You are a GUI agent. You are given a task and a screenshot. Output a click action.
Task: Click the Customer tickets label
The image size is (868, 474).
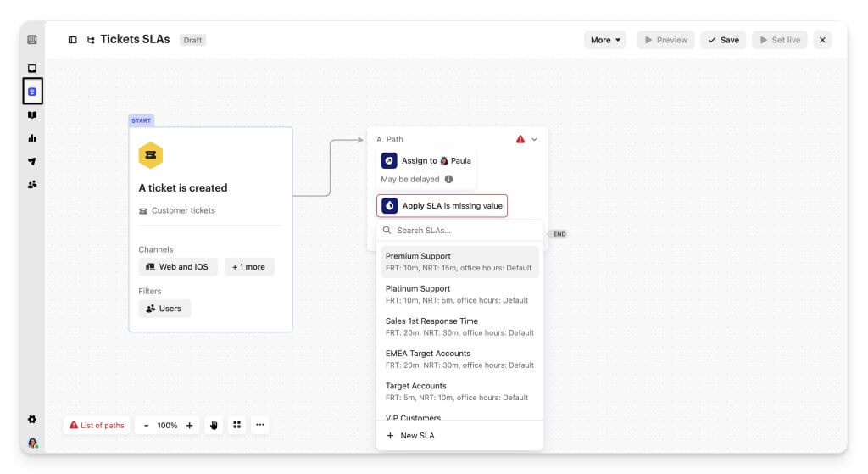183,210
